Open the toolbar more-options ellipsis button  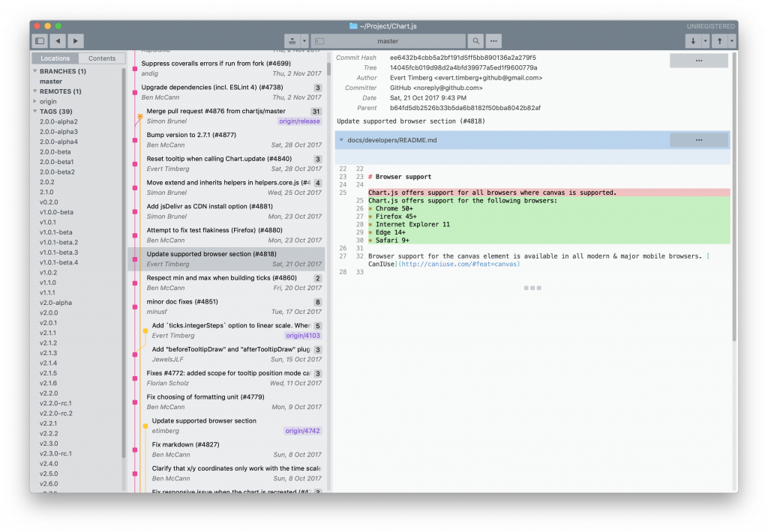click(493, 41)
